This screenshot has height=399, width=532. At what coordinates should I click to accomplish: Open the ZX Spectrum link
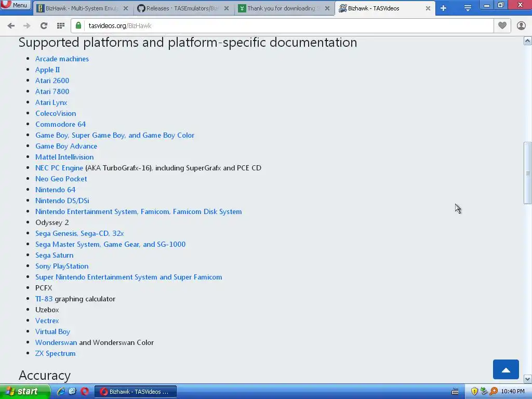pyautogui.click(x=55, y=353)
